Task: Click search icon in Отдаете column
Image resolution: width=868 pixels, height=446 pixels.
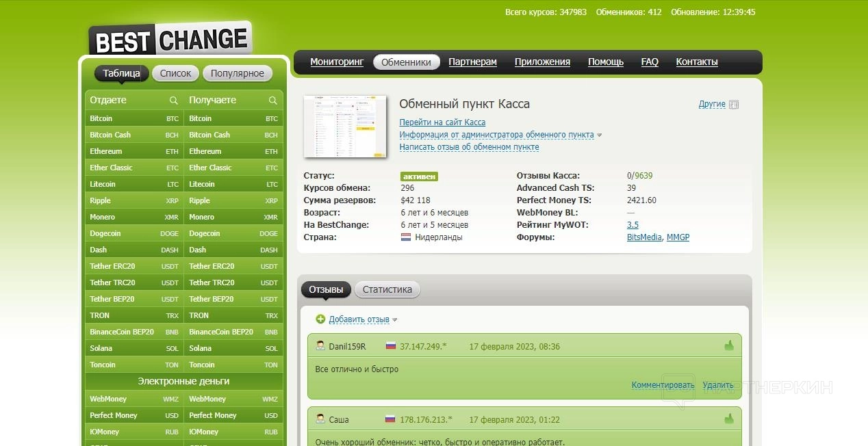Action: tap(174, 101)
